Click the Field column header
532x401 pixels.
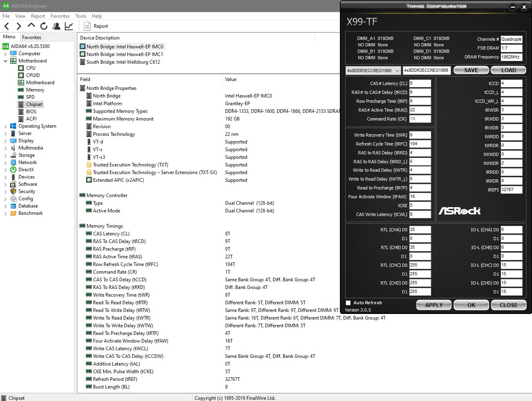point(149,79)
